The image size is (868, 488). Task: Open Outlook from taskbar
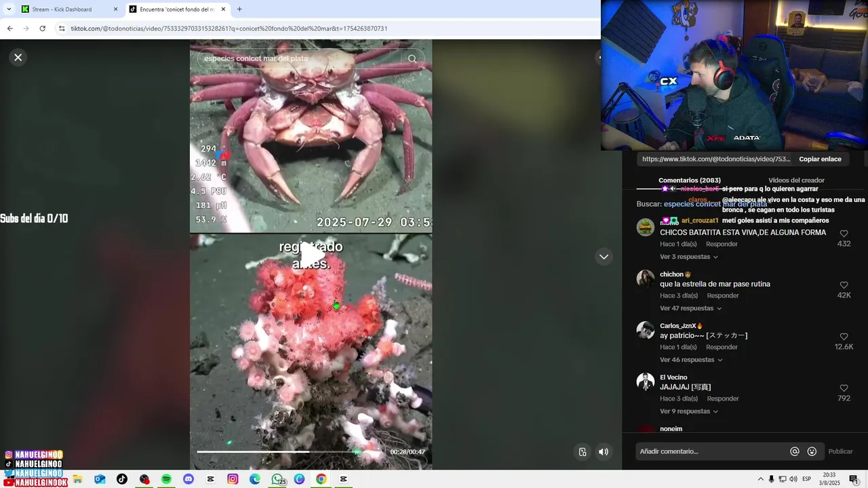pos(100,479)
